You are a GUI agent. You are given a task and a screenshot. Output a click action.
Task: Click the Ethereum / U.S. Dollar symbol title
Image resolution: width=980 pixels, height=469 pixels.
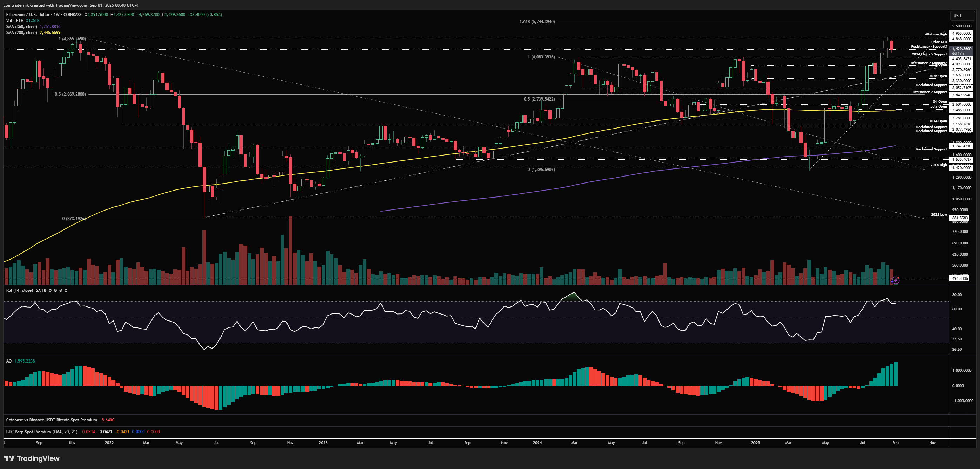28,14
